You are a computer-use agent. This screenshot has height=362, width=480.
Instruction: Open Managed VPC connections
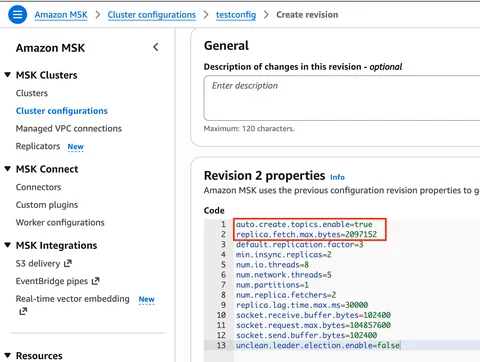(x=69, y=128)
